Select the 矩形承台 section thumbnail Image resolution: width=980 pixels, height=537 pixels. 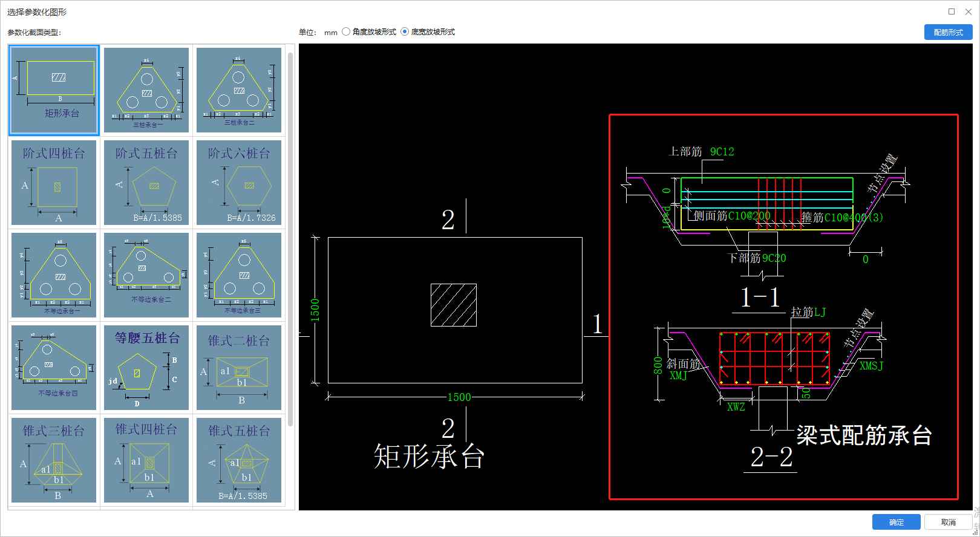[x=54, y=90]
